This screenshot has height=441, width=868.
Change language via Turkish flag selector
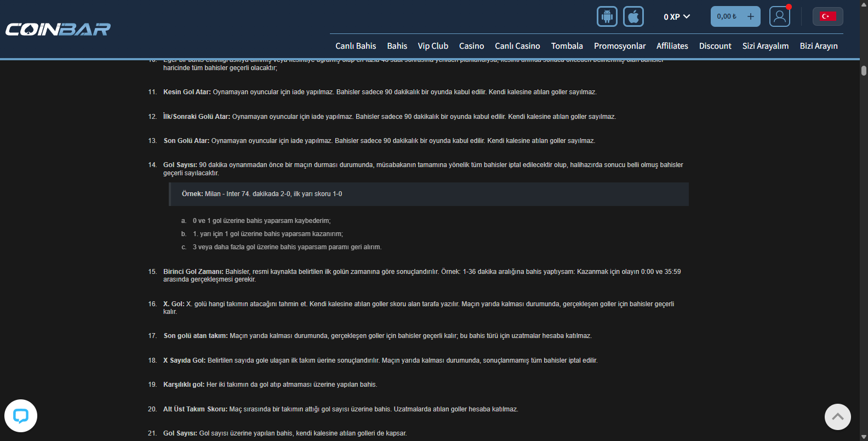coord(827,16)
